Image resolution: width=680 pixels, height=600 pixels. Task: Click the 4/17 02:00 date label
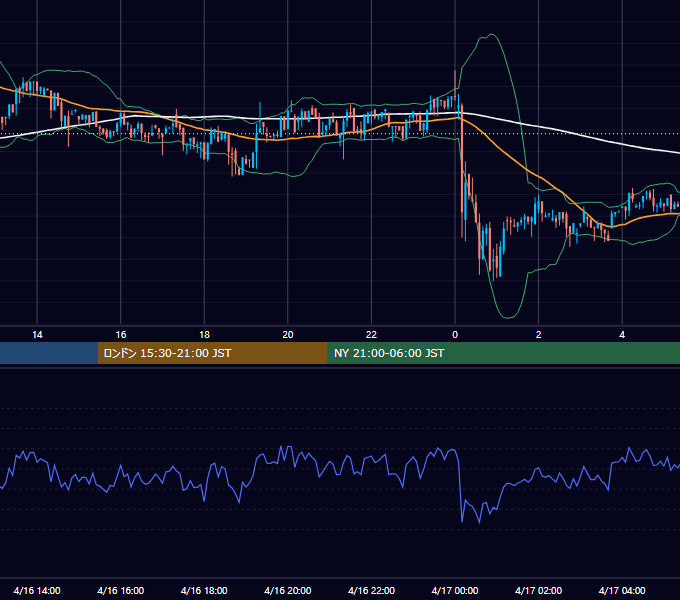(x=539, y=590)
